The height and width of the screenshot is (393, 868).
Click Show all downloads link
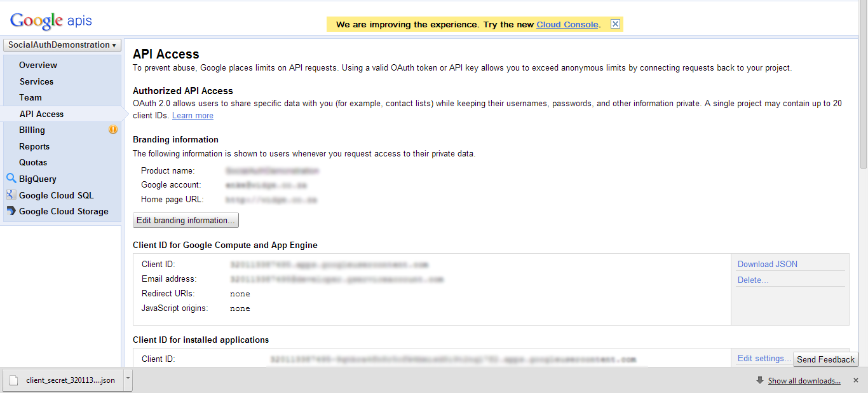[804, 381]
